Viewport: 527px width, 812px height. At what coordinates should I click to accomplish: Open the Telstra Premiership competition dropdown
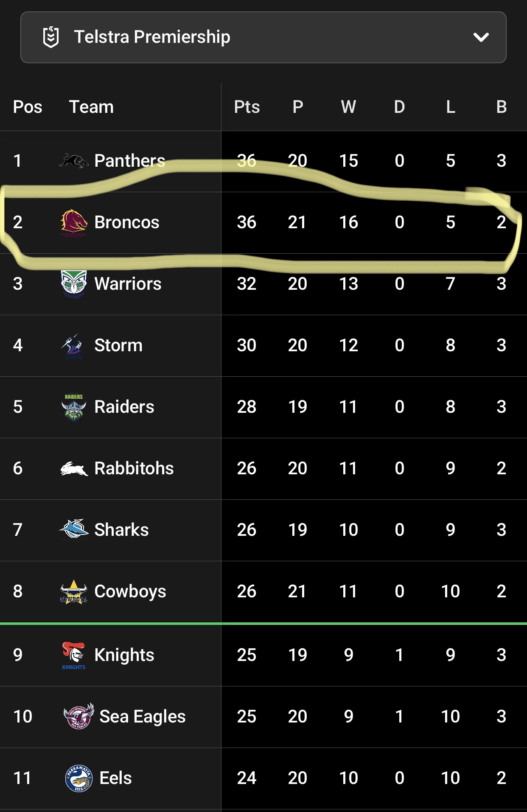263,37
